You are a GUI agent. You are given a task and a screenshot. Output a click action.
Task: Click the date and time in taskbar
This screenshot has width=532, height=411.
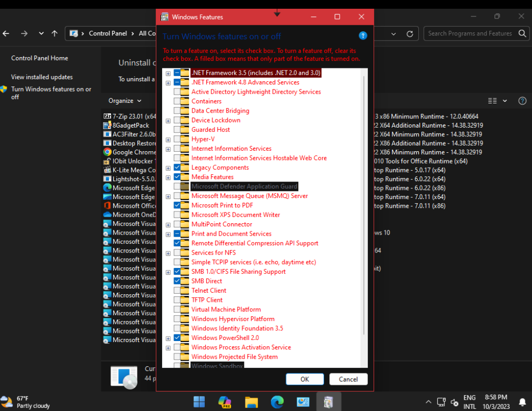click(x=496, y=402)
